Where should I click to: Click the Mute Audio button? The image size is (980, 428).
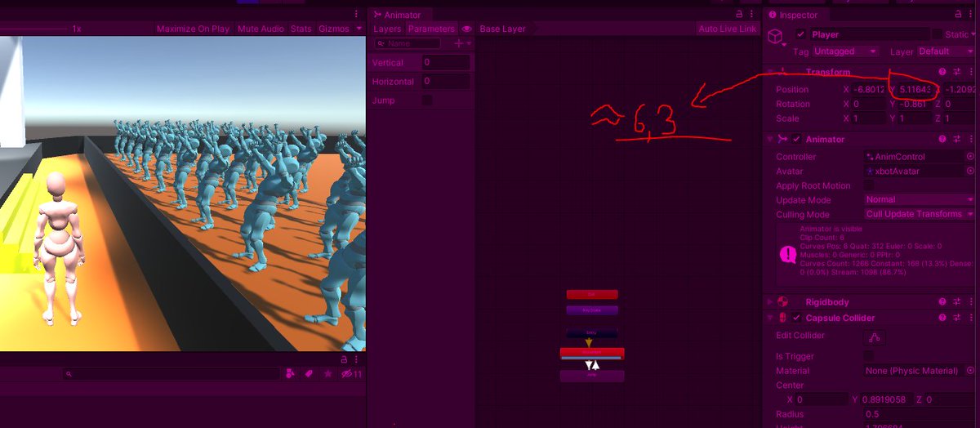point(261,29)
